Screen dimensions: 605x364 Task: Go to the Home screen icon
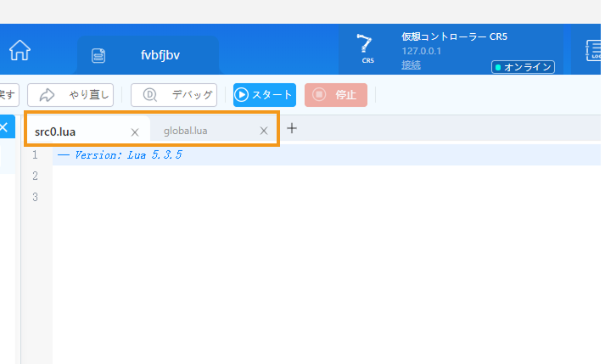[20, 50]
